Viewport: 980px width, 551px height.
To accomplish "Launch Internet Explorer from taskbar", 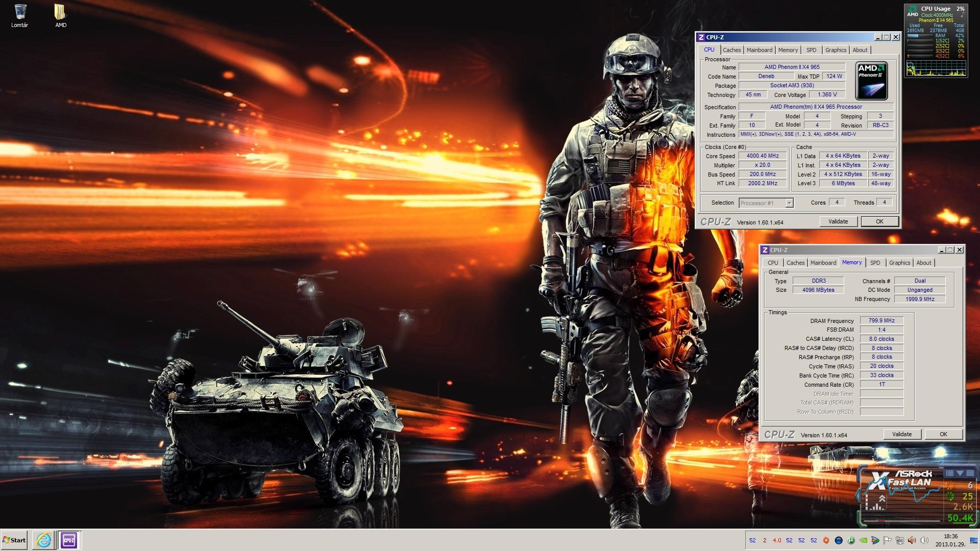I will click(43, 540).
